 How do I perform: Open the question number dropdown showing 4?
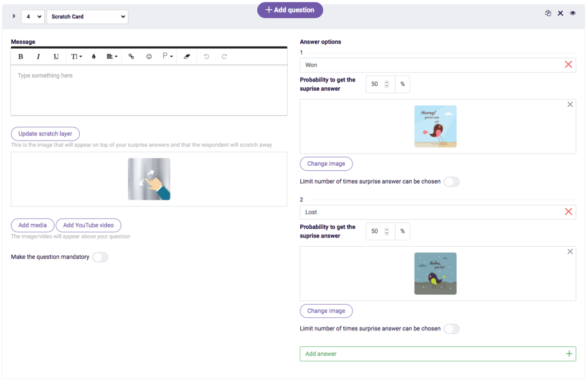[33, 17]
